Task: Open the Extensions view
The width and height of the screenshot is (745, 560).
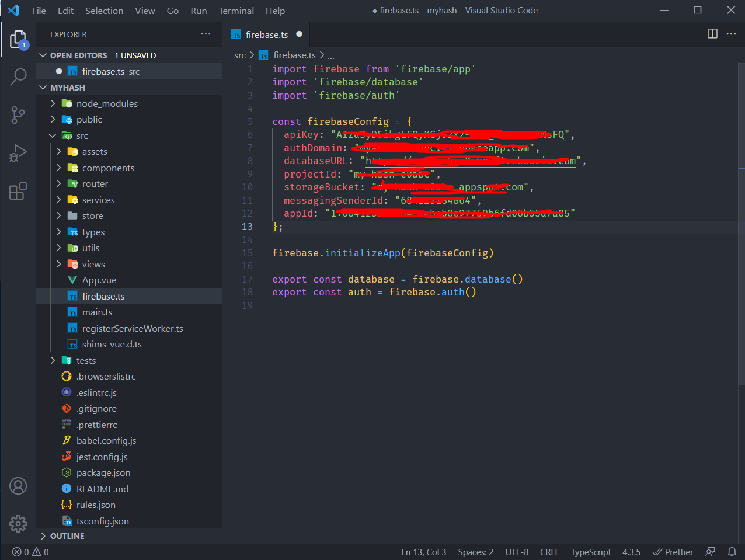Action: point(18,192)
